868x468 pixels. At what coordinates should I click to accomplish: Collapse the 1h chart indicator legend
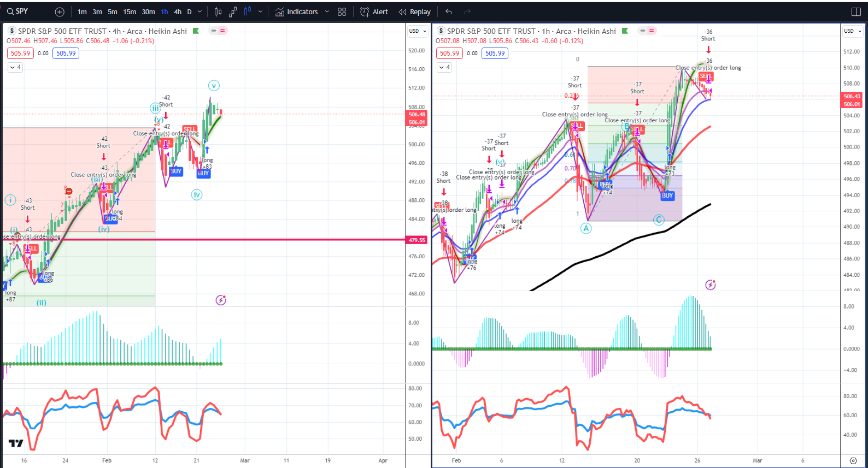click(x=444, y=67)
